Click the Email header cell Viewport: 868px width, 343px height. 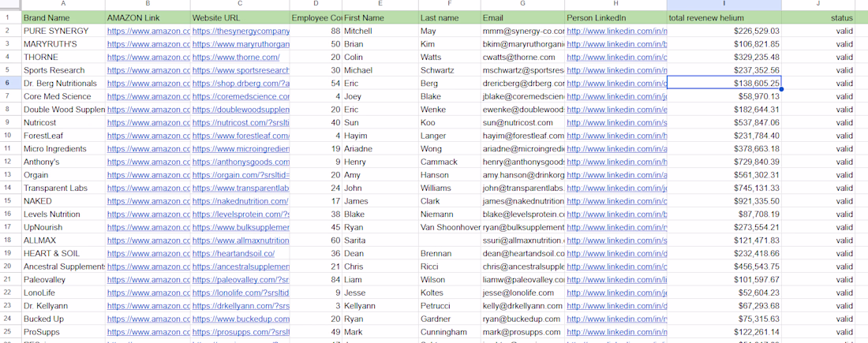(x=522, y=17)
